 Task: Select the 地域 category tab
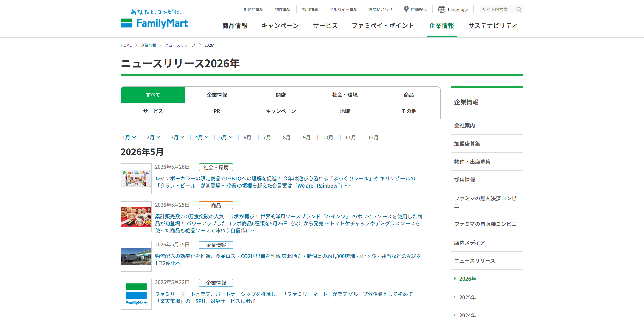pos(345,111)
